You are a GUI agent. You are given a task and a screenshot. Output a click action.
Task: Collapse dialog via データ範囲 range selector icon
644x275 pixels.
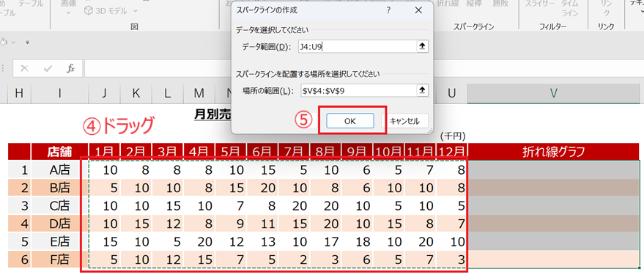[x=421, y=47]
